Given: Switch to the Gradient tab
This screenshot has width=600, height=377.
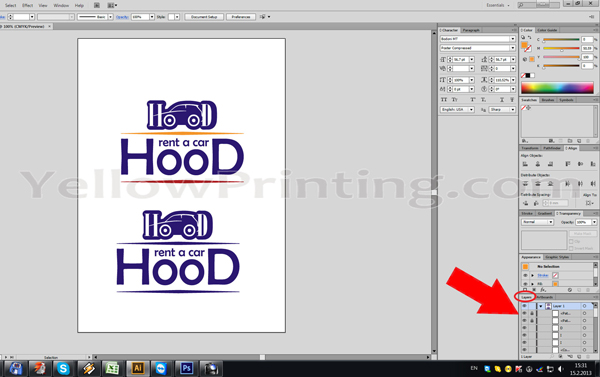Looking at the screenshot, I should pos(544,214).
